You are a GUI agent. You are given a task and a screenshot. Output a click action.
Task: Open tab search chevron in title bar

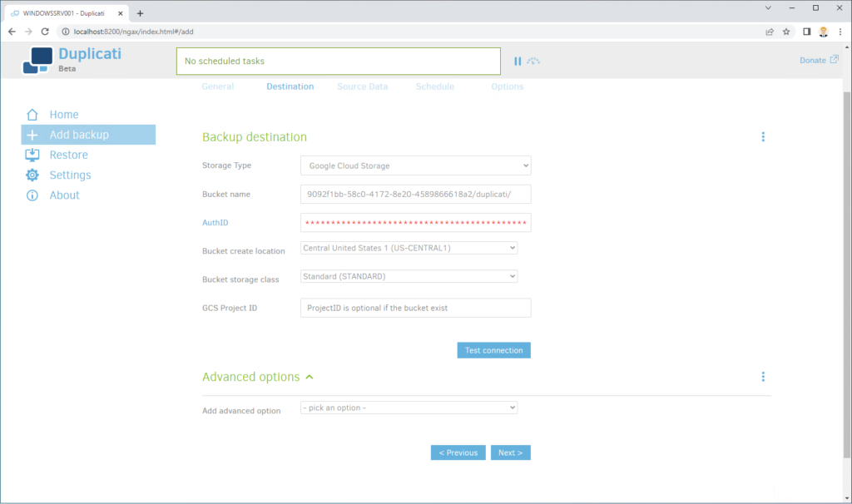click(x=768, y=7)
